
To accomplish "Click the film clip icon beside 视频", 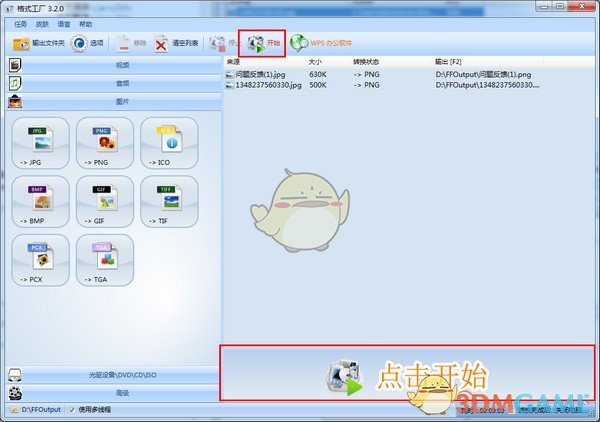I will click(x=15, y=65).
